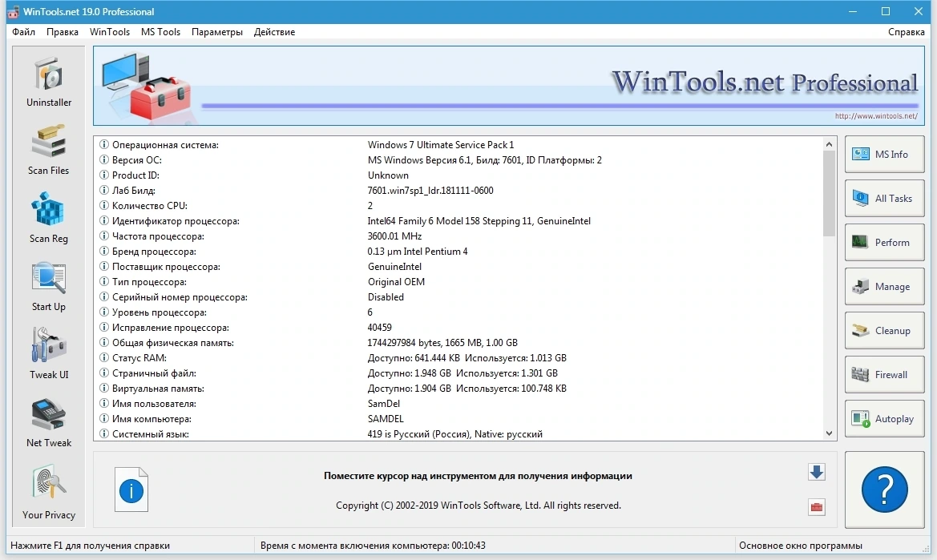Click the WinTools.net title bar app icon
This screenshot has height=560, width=937.
pos(13,12)
